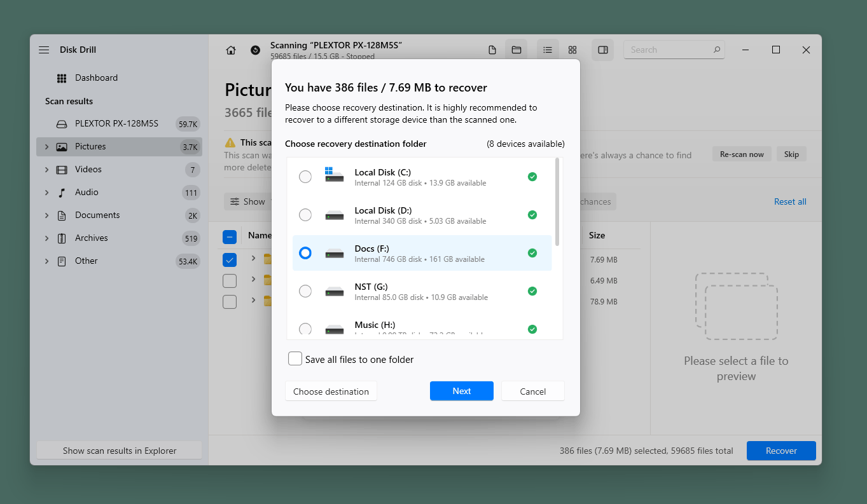Image resolution: width=867 pixels, height=504 pixels.
Task: Select the Archives category
Action: [119, 238]
